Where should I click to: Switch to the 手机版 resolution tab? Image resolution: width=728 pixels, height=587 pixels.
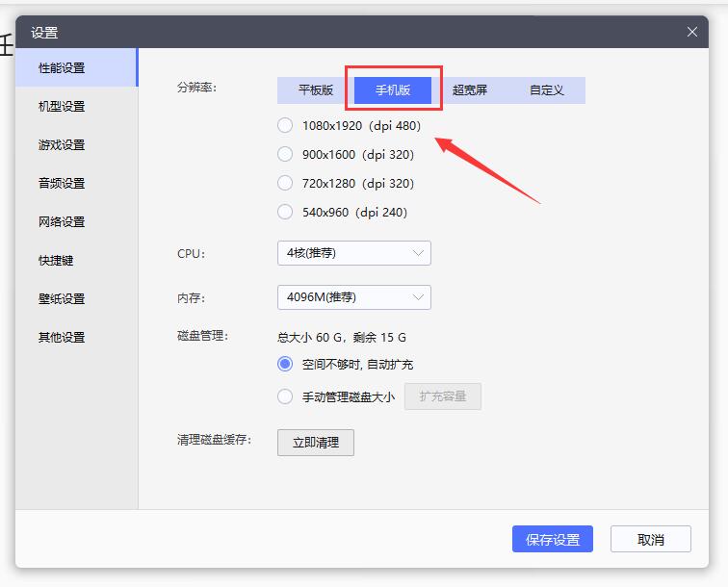pyautogui.click(x=393, y=90)
